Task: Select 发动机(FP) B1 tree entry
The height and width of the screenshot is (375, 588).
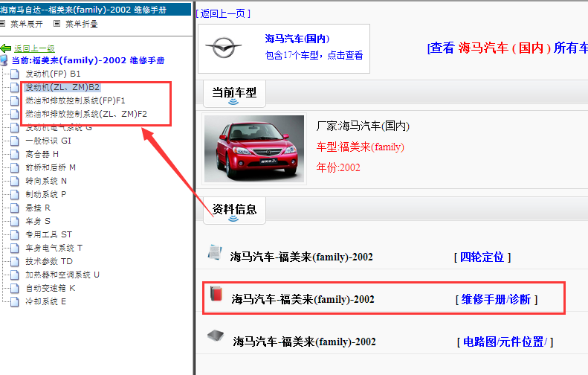Action: point(53,74)
